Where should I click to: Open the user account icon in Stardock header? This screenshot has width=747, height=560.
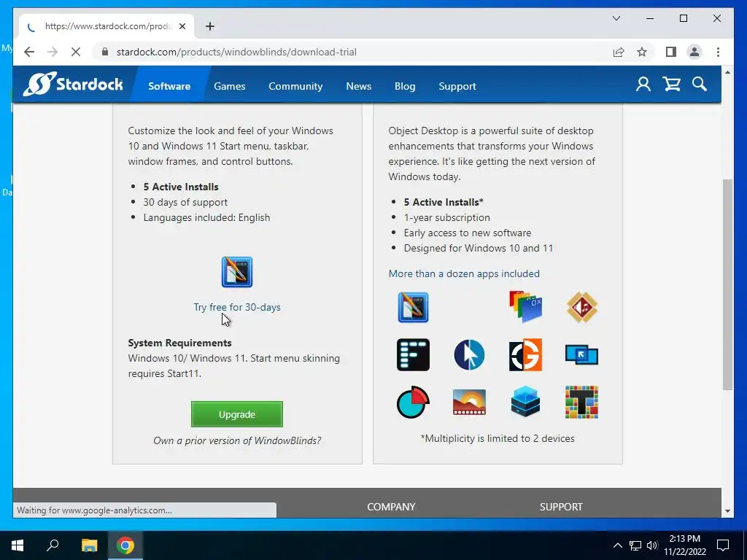pyautogui.click(x=643, y=85)
